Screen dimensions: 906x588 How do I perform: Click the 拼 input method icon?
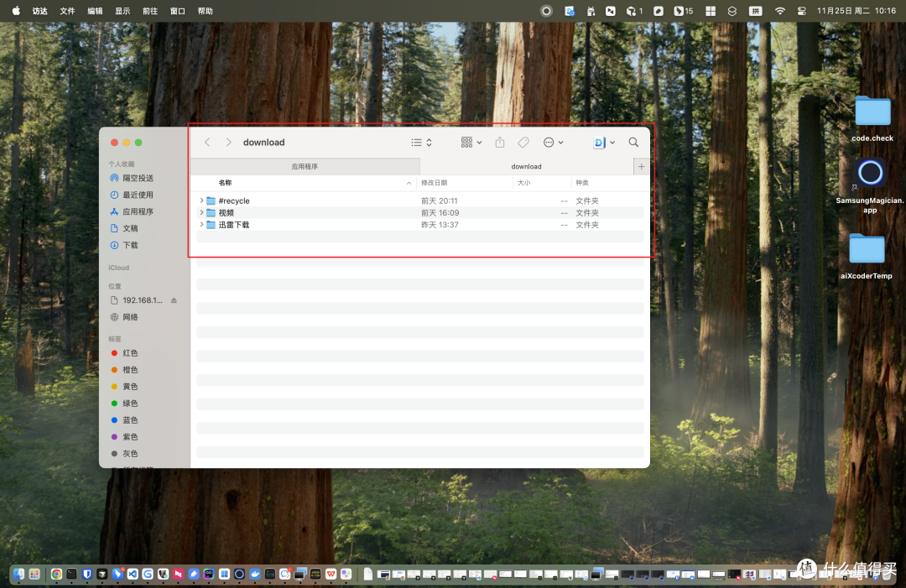point(755,10)
